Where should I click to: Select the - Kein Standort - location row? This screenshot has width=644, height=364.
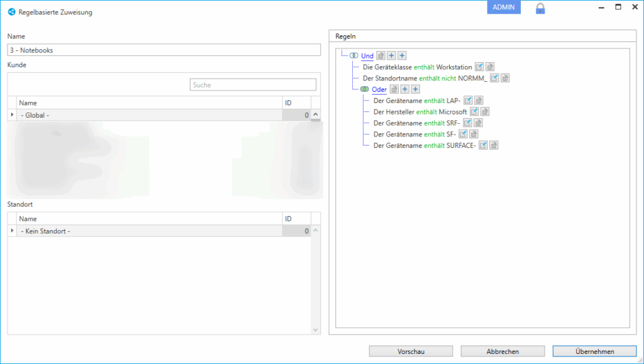click(159, 231)
